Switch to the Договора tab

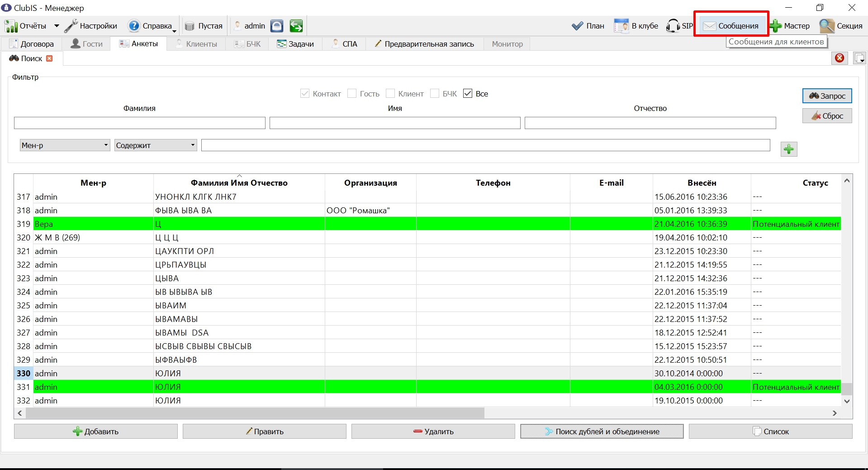[x=32, y=44]
